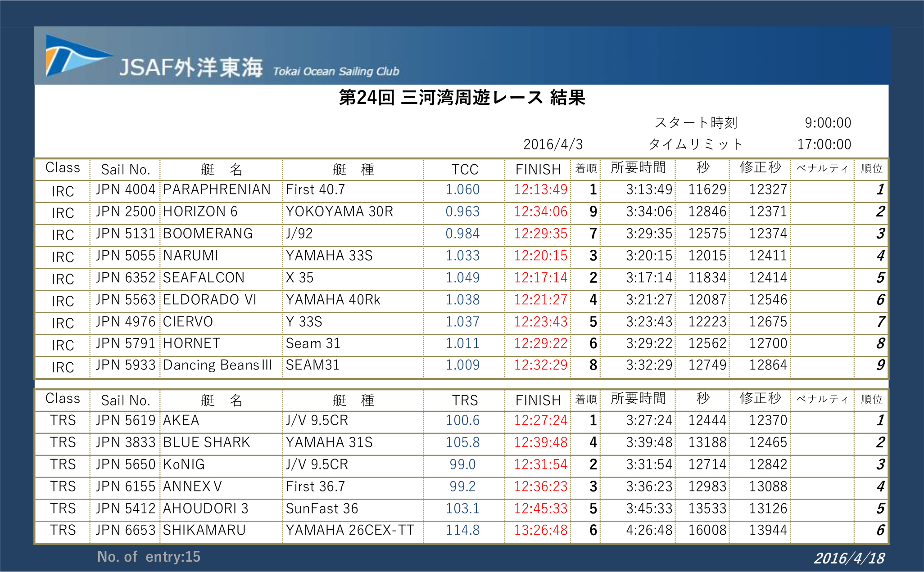Select the boat name AKEA
Screen dimensions: 924x572
point(181,420)
